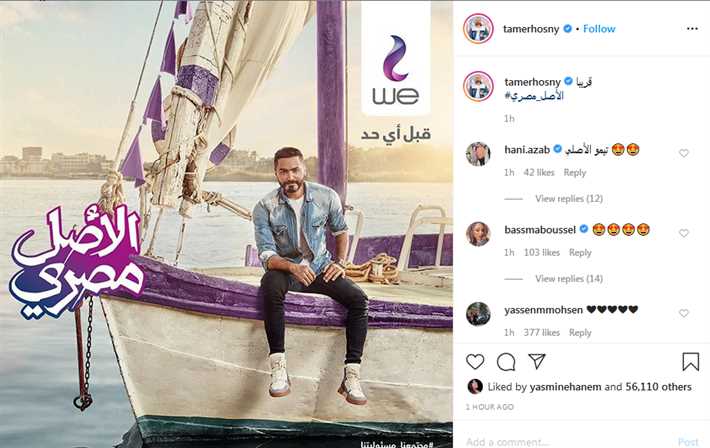This screenshot has width=710, height=448.
Task: Focus the Add a comment field
Action: 566,442
